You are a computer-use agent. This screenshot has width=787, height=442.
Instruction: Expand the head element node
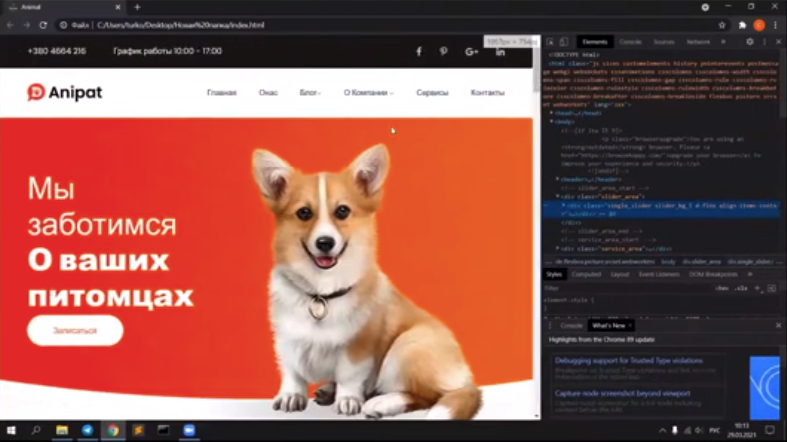(x=552, y=113)
